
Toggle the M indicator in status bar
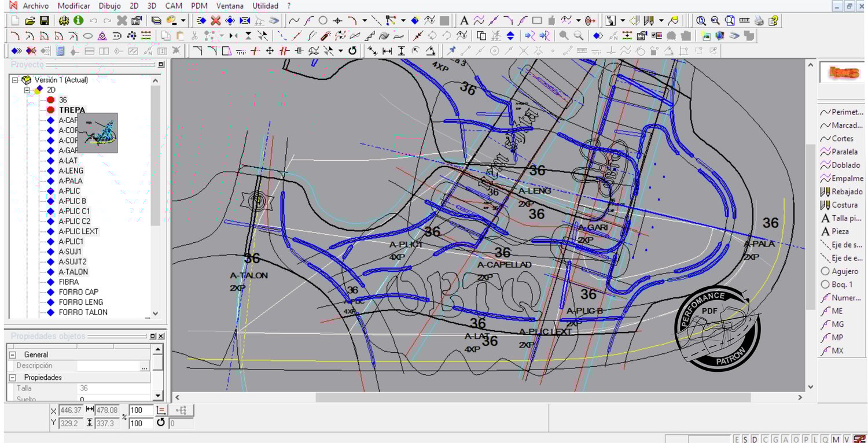click(x=836, y=439)
